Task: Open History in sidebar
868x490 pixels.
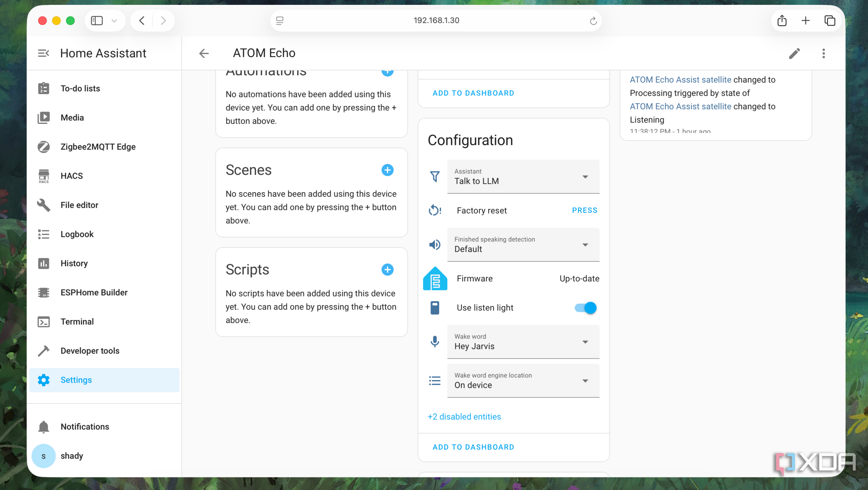Action: click(x=104, y=264)
